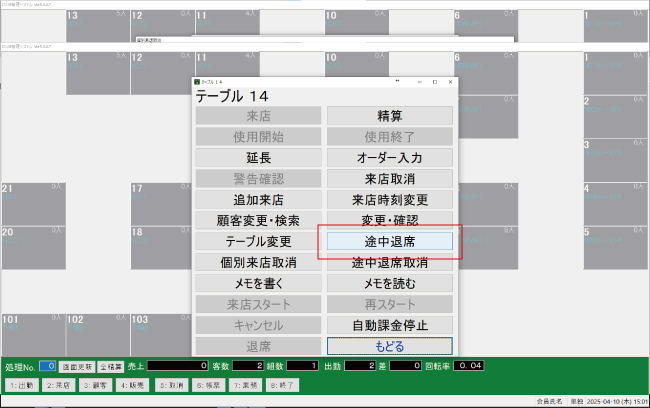650x408 pixels.
Task: Select 個別来店取消 in the dialog
Action: point(258,262)
